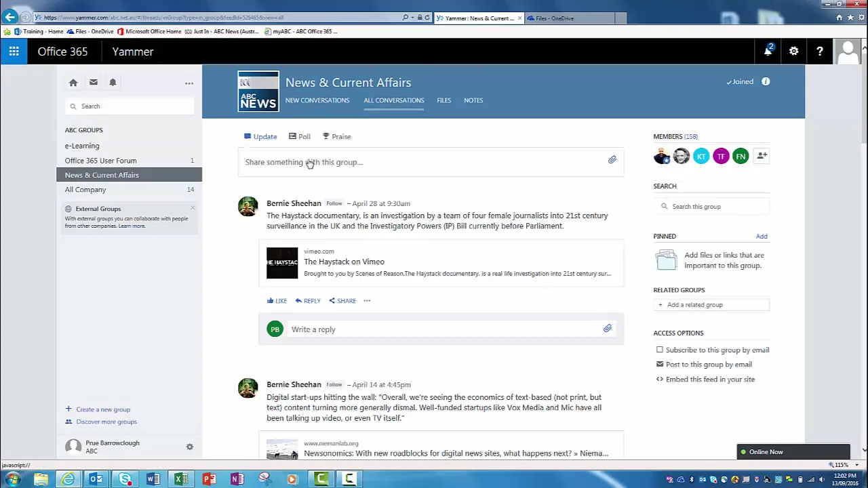Open the Yammer sidebar notifications bell
The width and height of the screenshot is (868, 488).
click(113, 83)
